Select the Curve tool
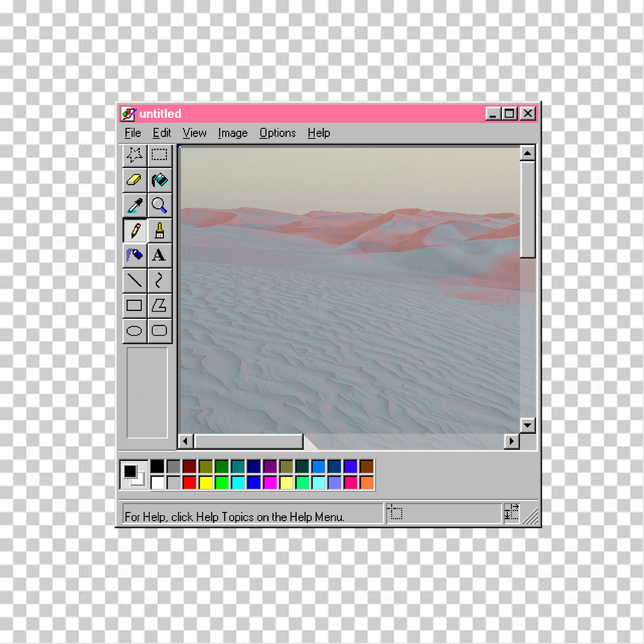The height and width of the screenshot is (644, 644). 160,280
